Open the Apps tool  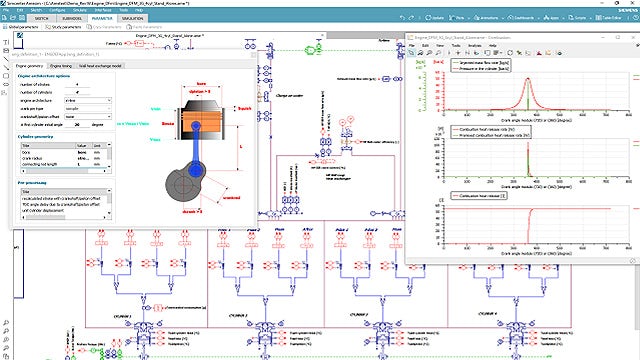point(551,18)
